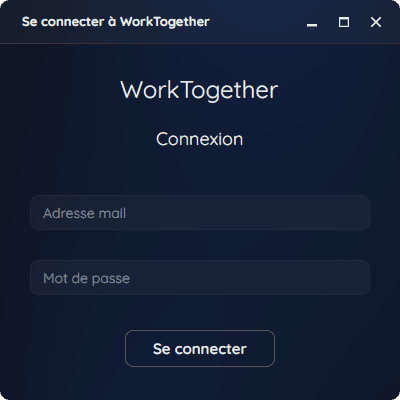The width and height of the screenshot is (400, 400).
Task: Click the minimize window icon
Action: tap(312, 22)
